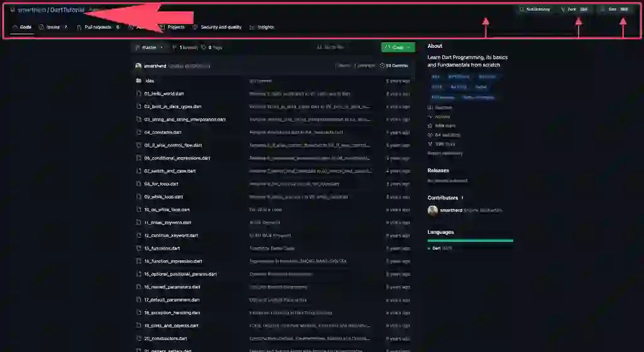Open 09_while_loop.dart

164,197
